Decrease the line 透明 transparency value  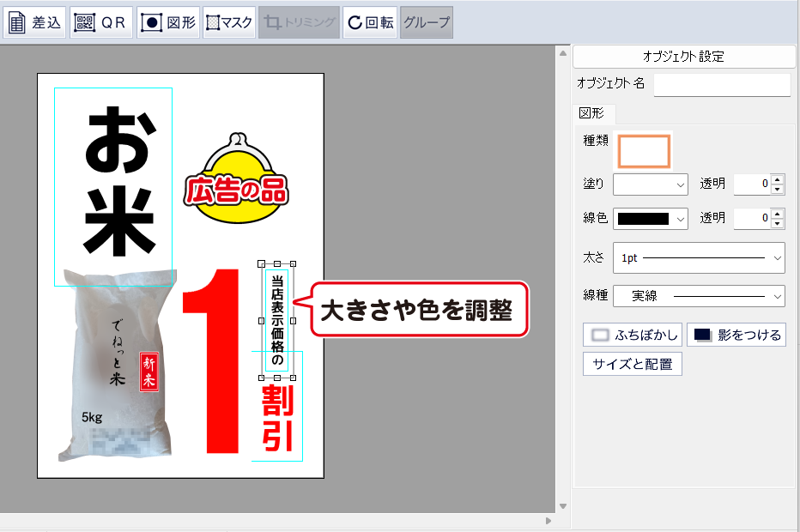click(778, 223)
